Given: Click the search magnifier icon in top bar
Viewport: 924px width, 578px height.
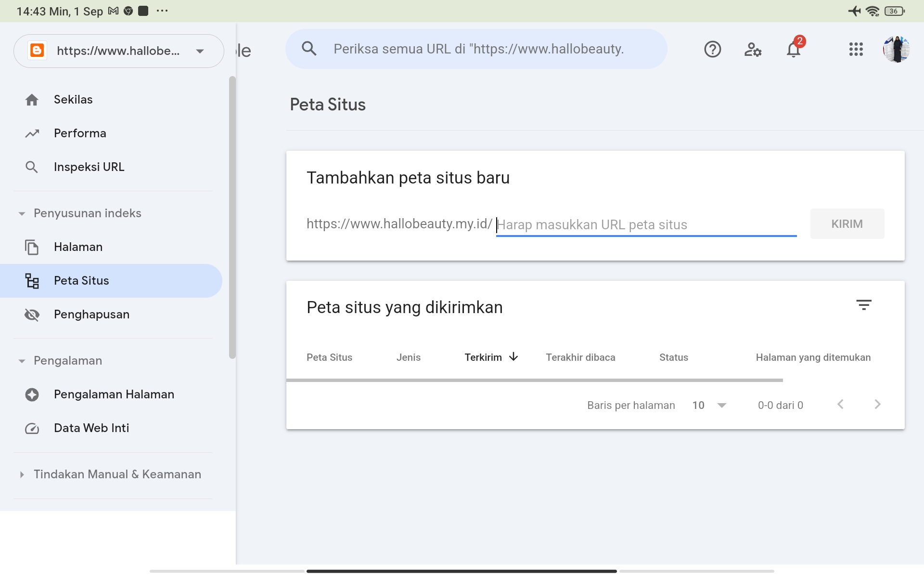Looking at the screenshot, I should tap(309, 49).
